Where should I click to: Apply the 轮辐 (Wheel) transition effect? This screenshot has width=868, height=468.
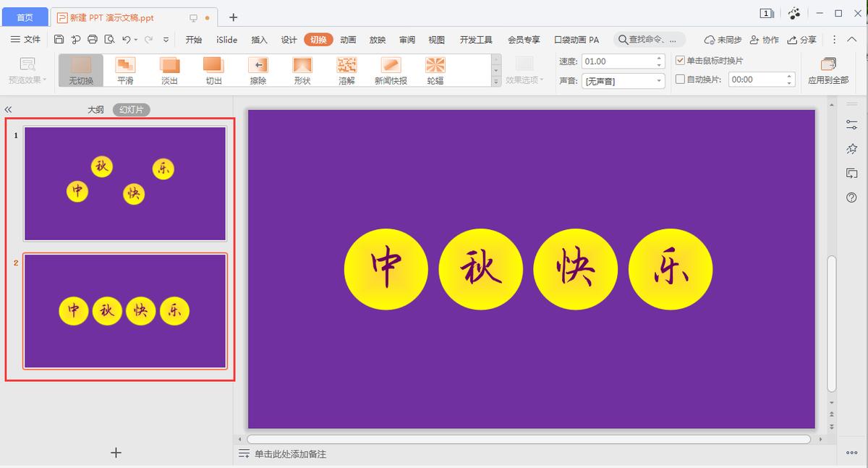(434, 70)
